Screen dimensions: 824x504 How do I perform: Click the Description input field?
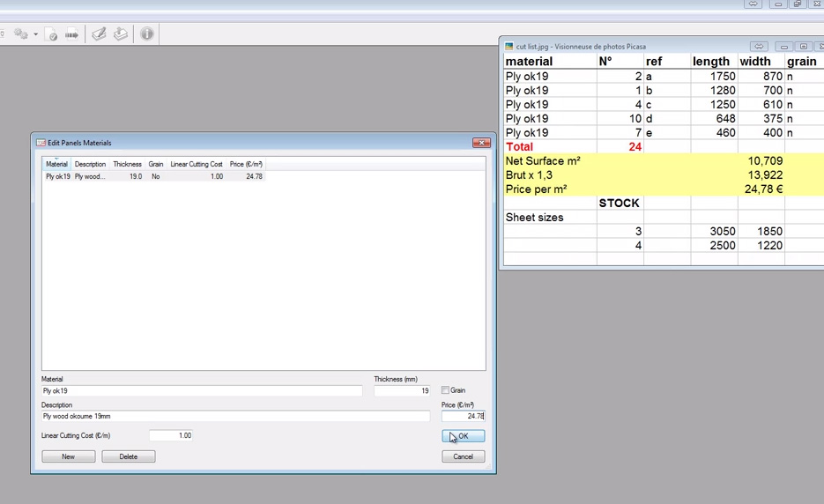point(235,416)
